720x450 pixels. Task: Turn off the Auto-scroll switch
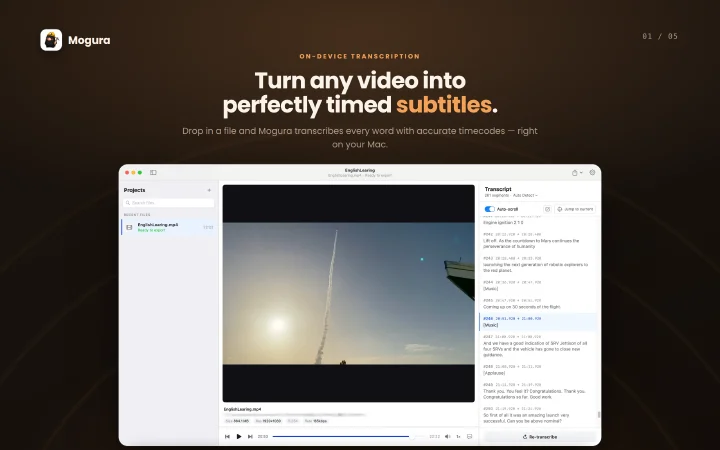click(489, 209)
